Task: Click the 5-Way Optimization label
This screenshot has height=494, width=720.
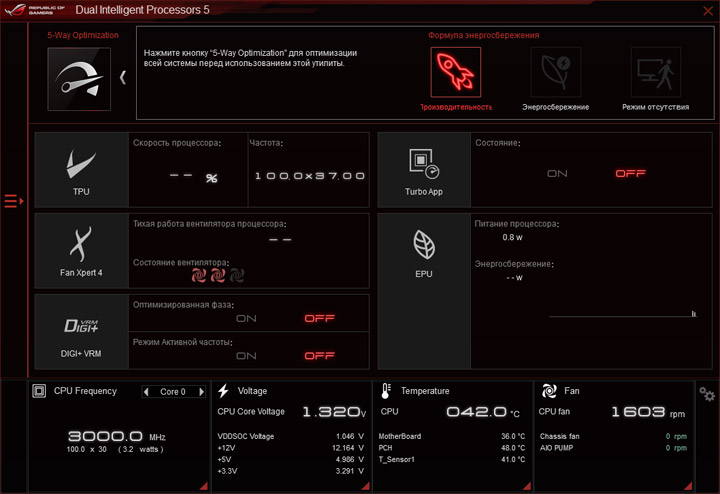Action: (x=83, y=35)
